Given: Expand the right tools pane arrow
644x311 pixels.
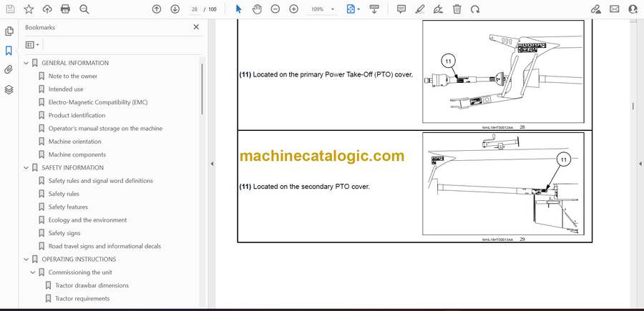Looking at the screenshot, I should tap(640, 164).
